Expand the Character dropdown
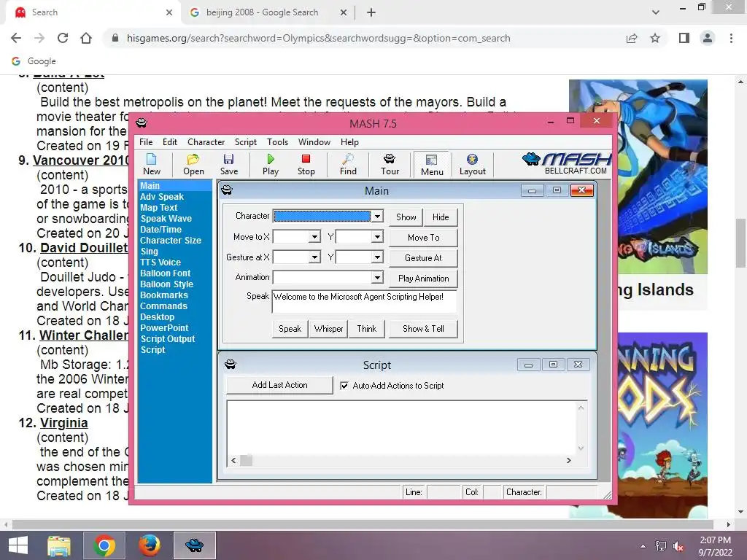Screen dimensions: 747x560 pyautogui.click(x=377, y=216)
